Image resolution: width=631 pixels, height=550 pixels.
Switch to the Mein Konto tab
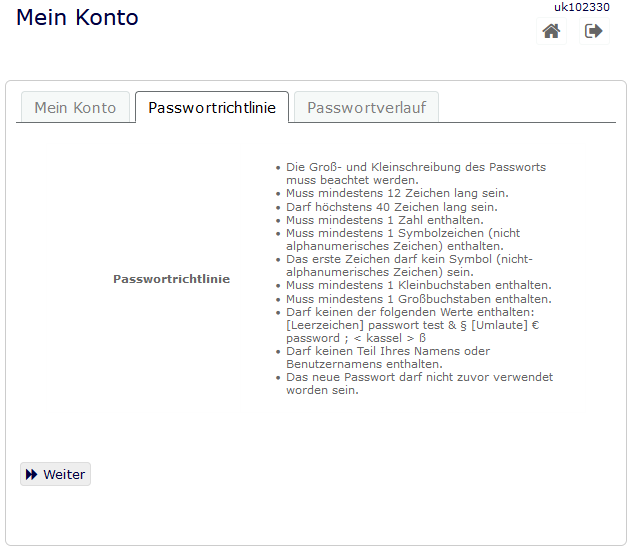click(75, 108)
